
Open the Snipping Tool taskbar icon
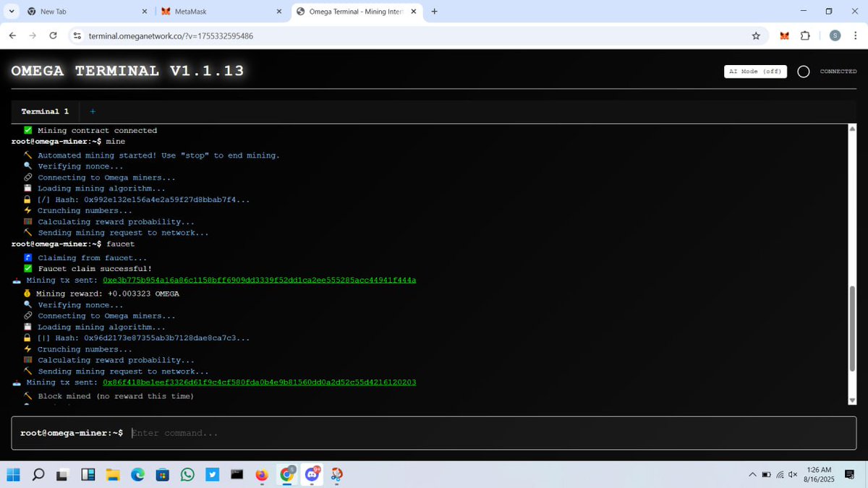[x=337, y=474]
